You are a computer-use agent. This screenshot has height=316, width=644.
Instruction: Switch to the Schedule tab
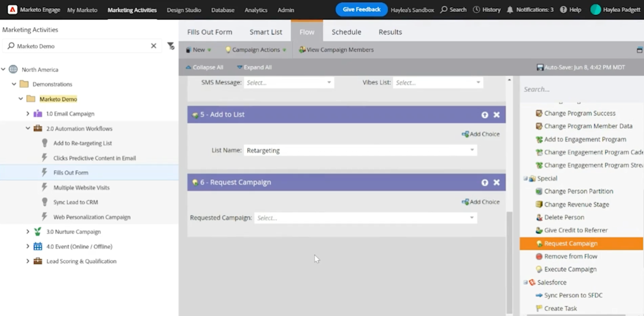[346, 32]
